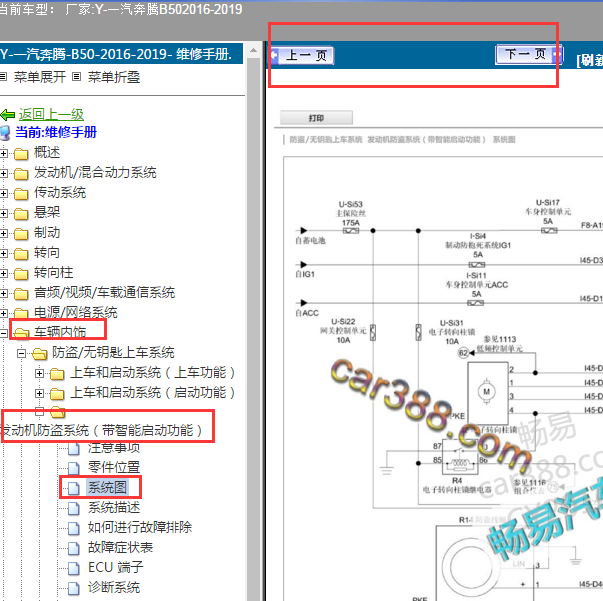Click the 当前:维修手册 label
This screenshot has width=603, height=601.
(56, 133)
